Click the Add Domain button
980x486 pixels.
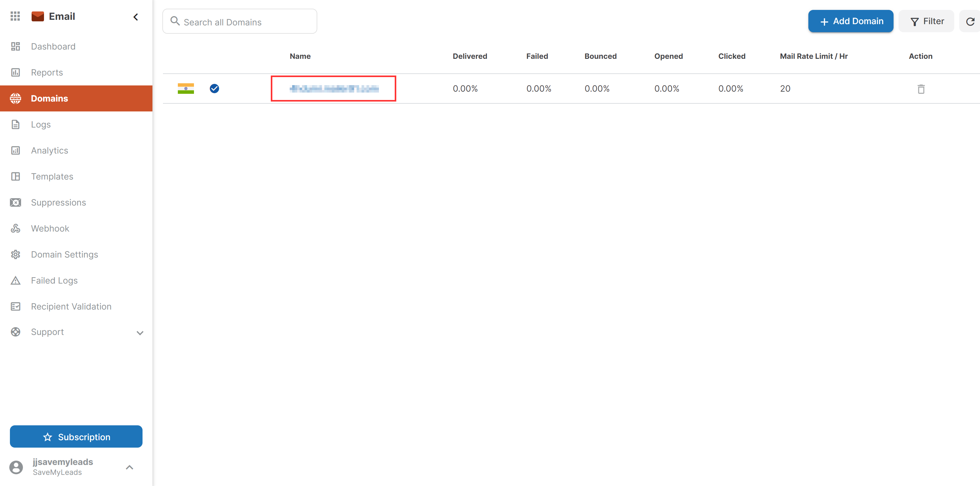pos(851,21)
